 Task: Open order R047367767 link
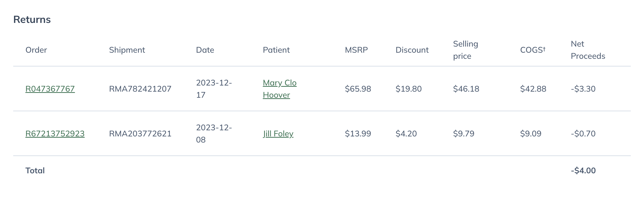point(50,89)
